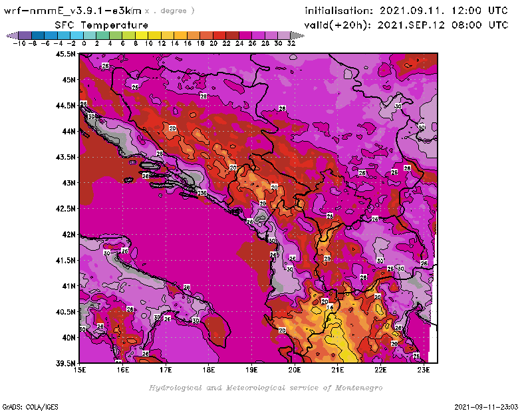Image resolution: width=532 pixels, height=411 pixels.
Task: Click the '2021-09-11-23:03' timestamp
Action: pyautogui.click(x=486, y=407)
